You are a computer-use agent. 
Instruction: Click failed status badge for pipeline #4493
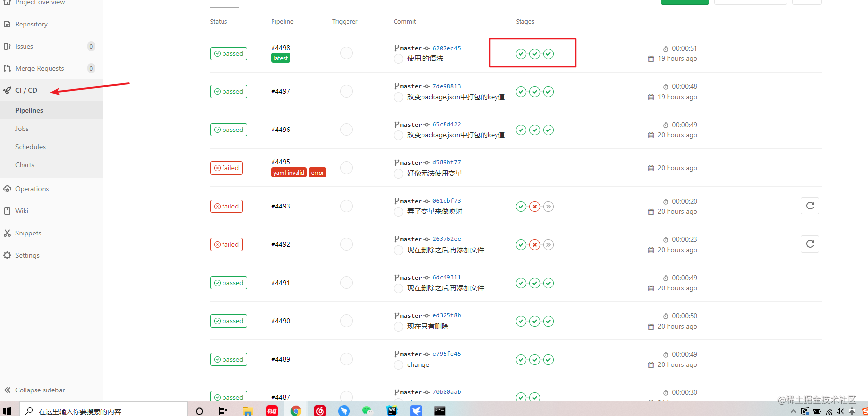[226, 206]
